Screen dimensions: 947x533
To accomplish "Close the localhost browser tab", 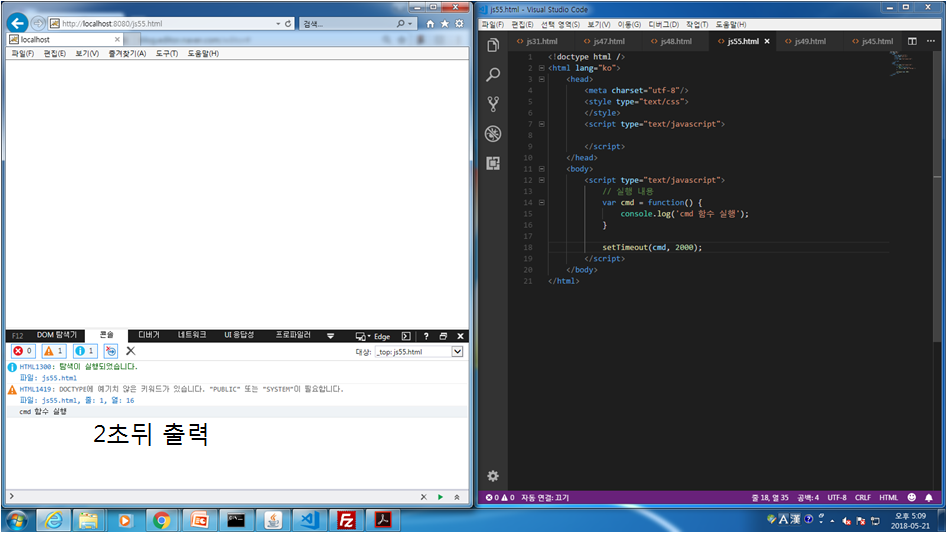I will point(117,39).
